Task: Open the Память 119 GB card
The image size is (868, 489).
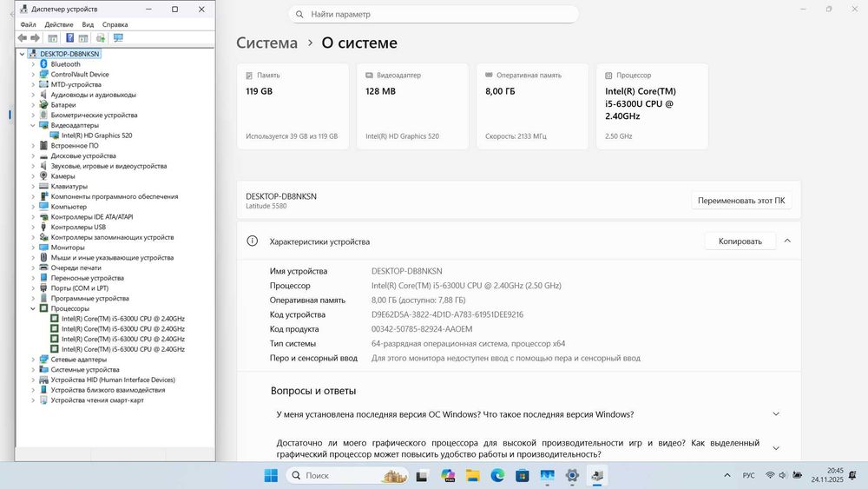Action: 293,106
